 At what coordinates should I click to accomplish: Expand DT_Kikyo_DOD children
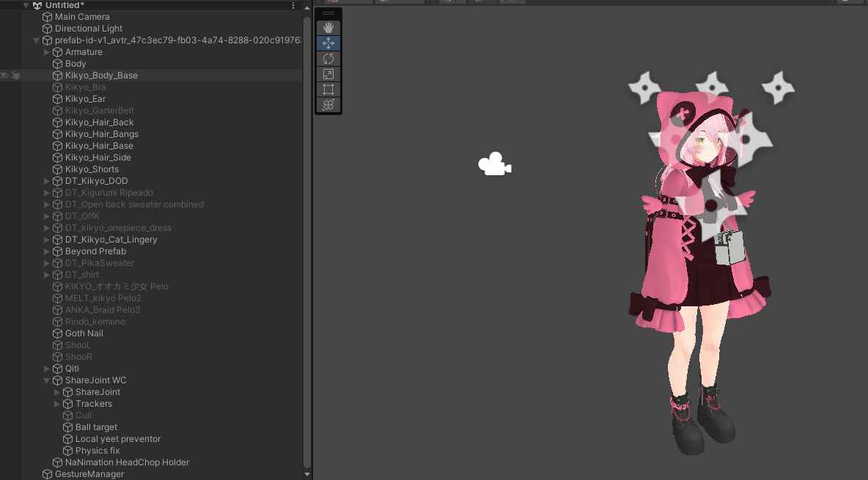46,181
